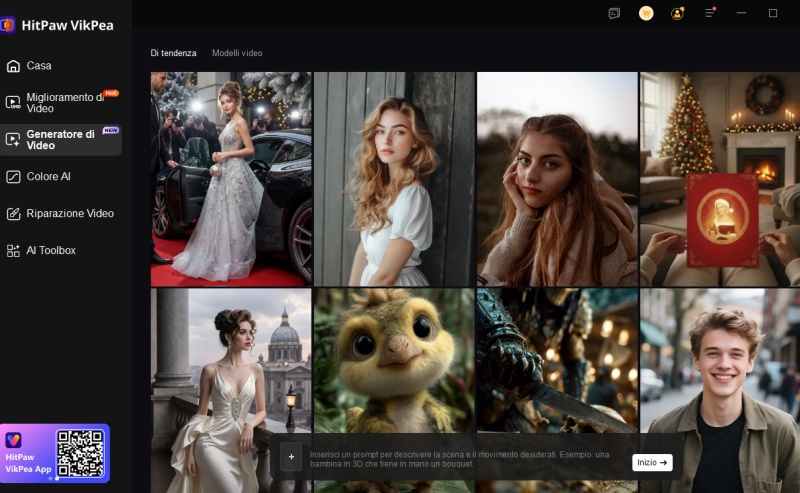Select Generatore di Video menu item
This screenshot has width=800, height=493.
pyautogui.click(x=61, y=140)
